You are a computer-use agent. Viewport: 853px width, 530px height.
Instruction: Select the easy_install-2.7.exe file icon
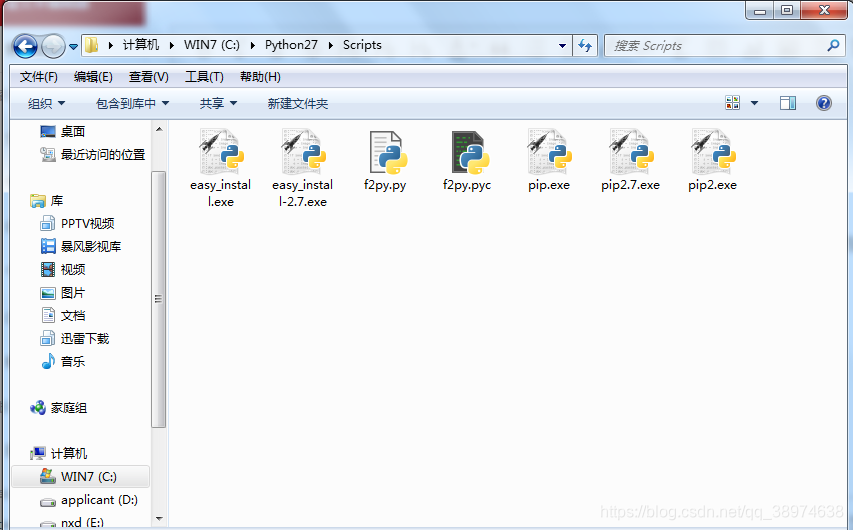303,151
